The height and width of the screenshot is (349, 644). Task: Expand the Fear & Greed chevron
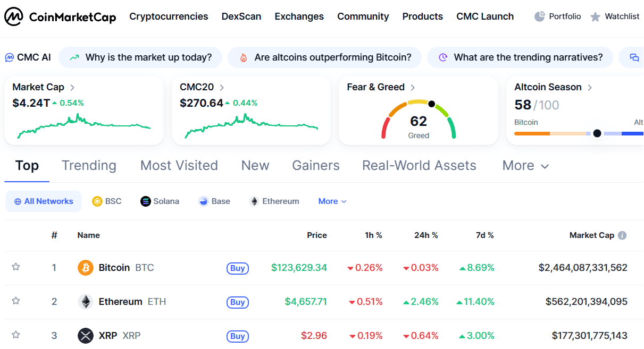pyautogui.click(x=413, y=88)
